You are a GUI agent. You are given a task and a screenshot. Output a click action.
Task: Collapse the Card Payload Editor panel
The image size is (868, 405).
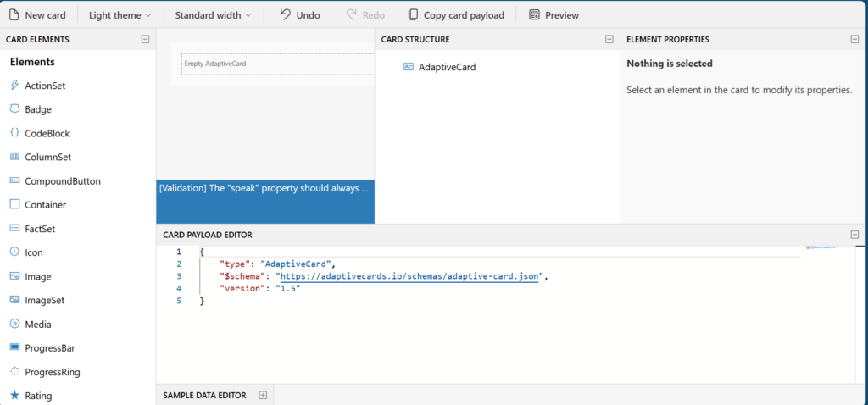(x=854, y=235)
